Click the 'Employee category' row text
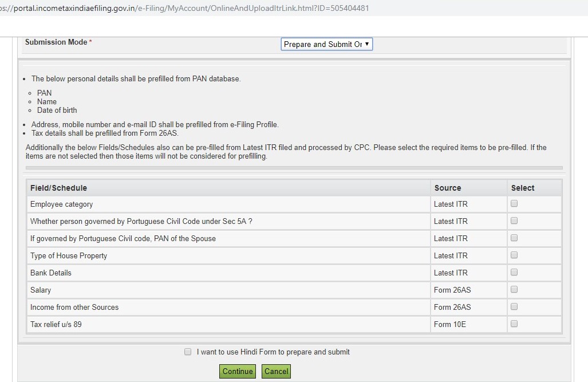 pyautogui.click(x=61, y=204)
